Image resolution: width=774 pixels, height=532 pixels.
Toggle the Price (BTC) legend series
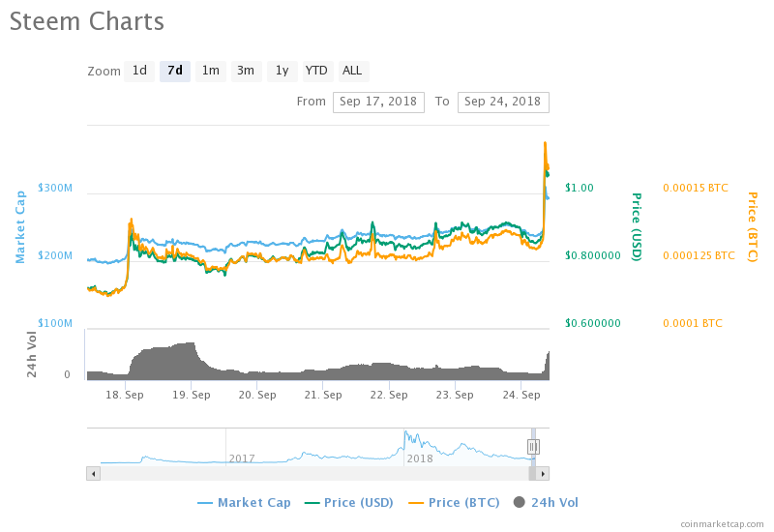coord(454,503)
